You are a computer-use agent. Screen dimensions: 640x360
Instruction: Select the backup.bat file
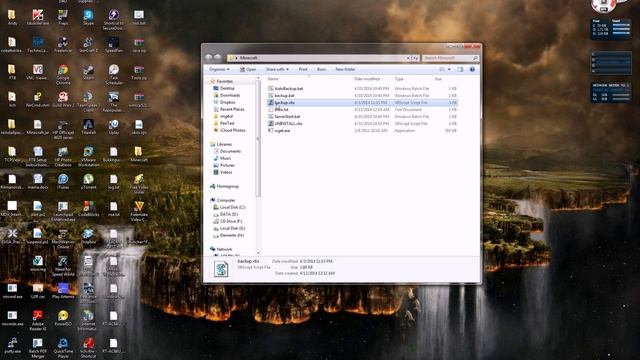coord(284,96)
